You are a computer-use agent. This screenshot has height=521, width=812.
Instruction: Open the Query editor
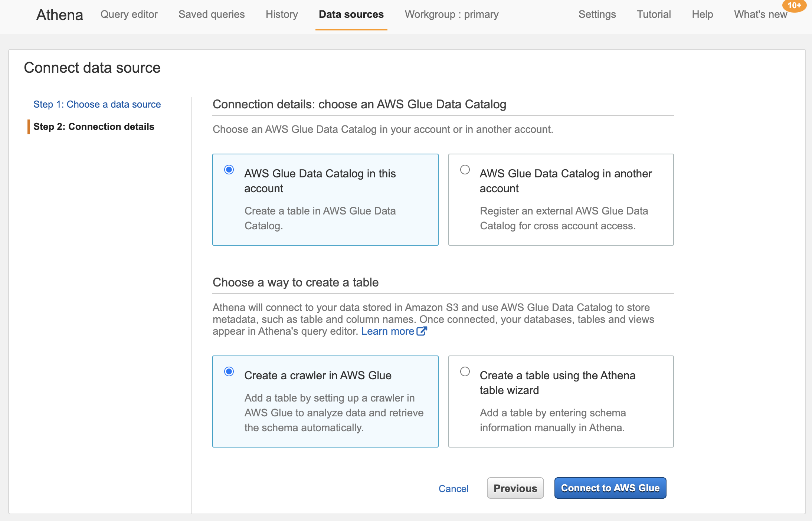tap(129, 14)
